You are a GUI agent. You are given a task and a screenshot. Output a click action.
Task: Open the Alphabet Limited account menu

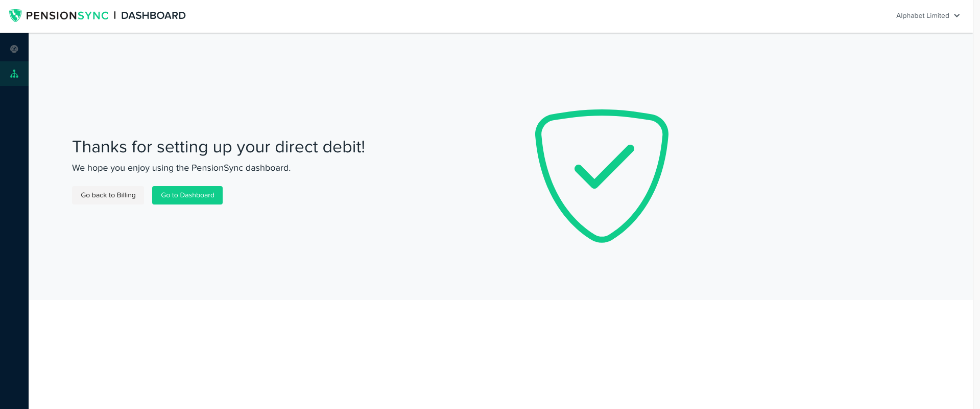[922, 16]
